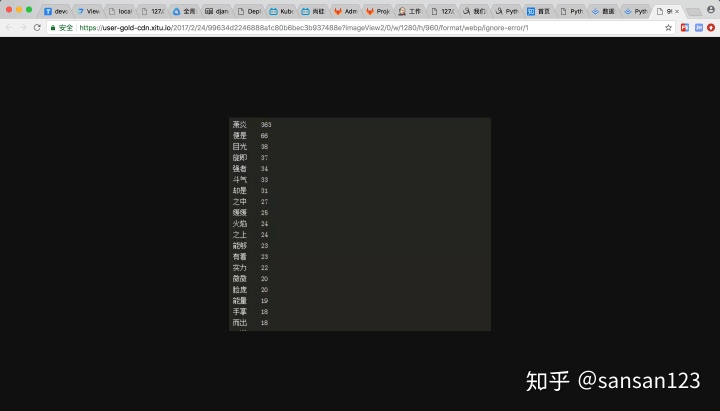The height and width of the screenshot is (411, 720).
Task: Switch to the View tab
Action: click(x=89, y=11)
